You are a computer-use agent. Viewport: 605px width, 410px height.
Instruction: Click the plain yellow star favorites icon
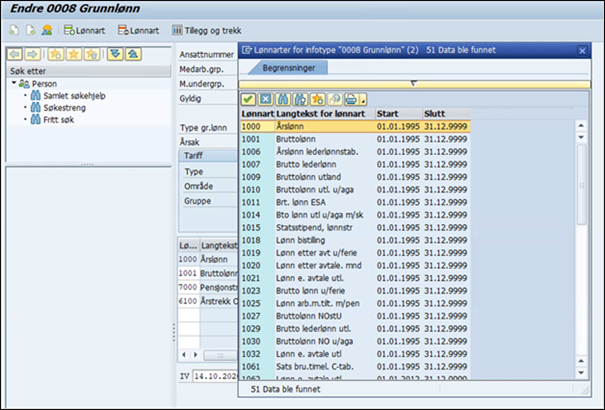point(74,54)
